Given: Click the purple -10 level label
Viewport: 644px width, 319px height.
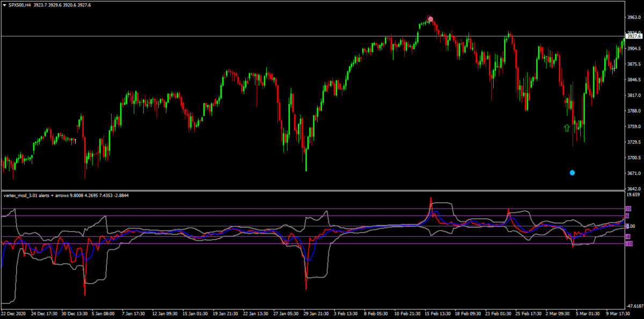Looking at the screenshot, I should tap(628, 243).
